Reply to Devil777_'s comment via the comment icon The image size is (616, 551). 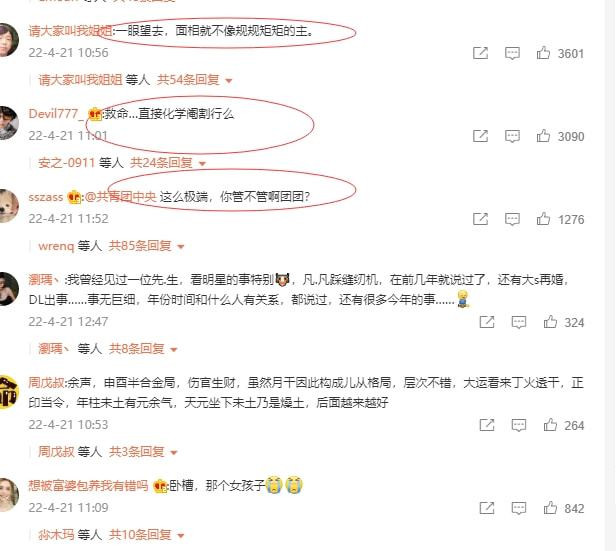pos(512,136)
